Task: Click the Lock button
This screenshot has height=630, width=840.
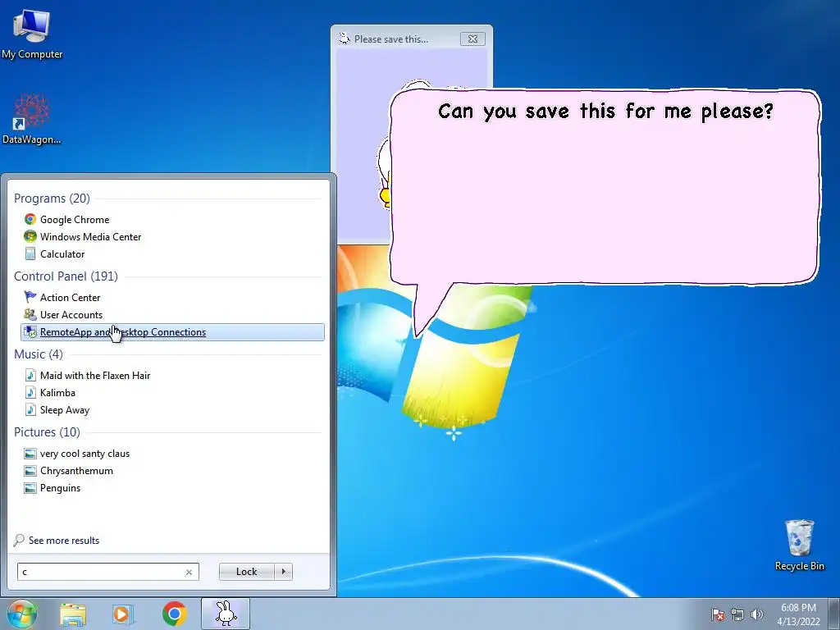Action: pyautogui.click(x=246, y=572)
